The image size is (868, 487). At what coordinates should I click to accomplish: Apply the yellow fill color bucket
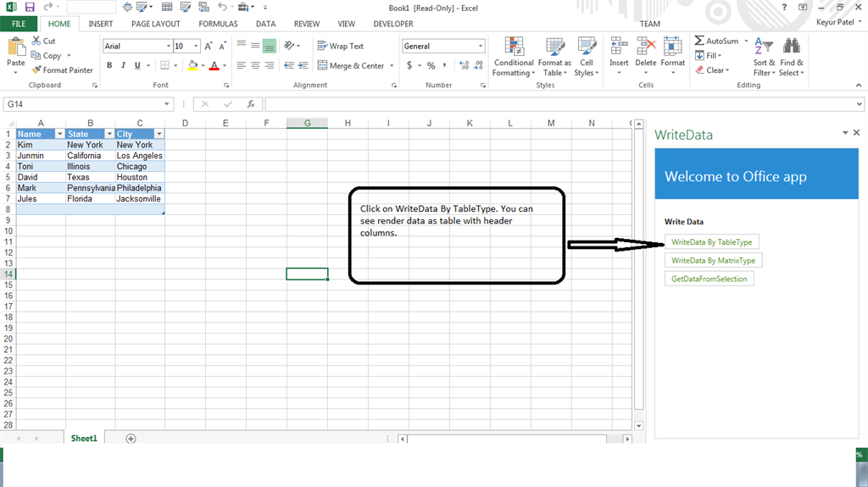point(192,65)
